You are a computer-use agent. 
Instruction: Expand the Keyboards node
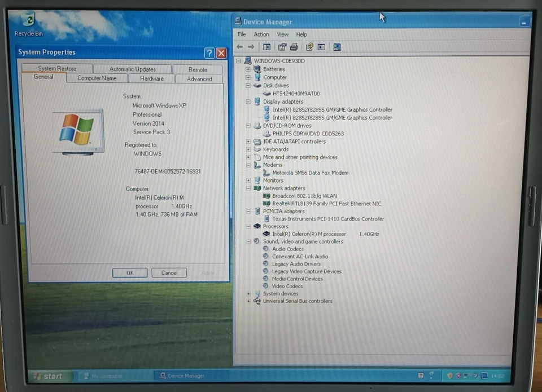click(x=248, y=149)
